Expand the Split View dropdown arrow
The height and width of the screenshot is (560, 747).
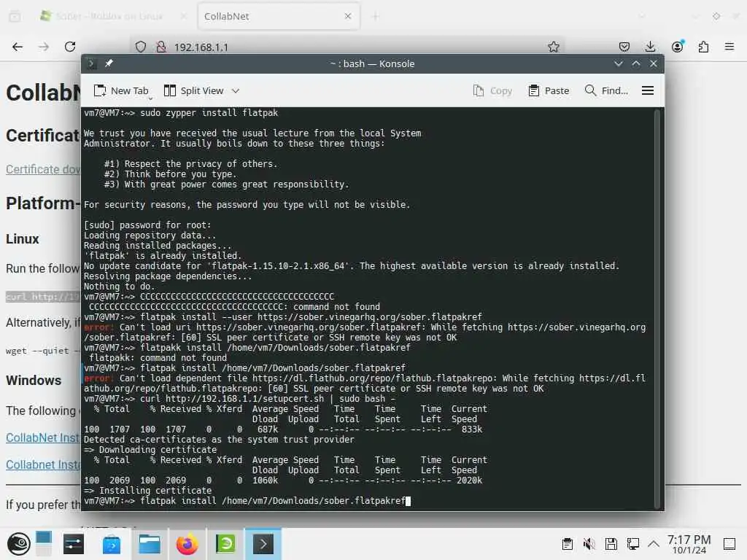pyautogui.click(x=236, y=90)
